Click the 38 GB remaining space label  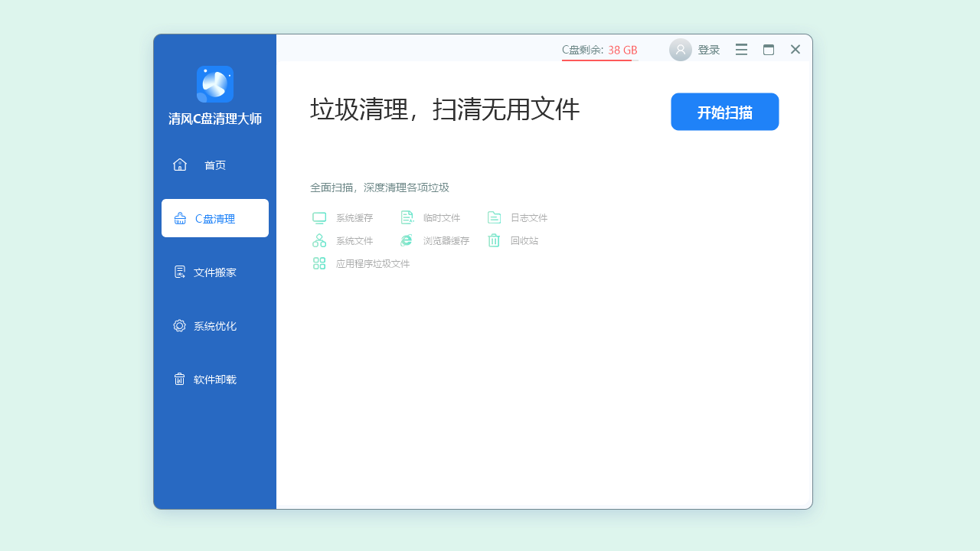[622, 49]
